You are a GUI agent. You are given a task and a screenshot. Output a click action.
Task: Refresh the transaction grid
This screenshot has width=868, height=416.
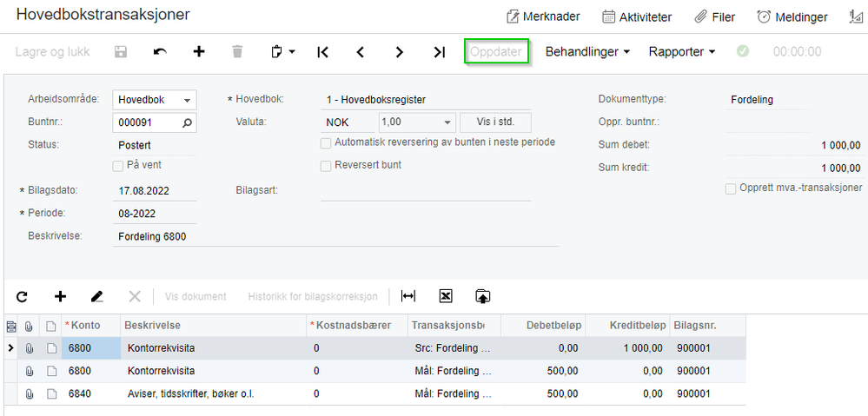[22, 296]
